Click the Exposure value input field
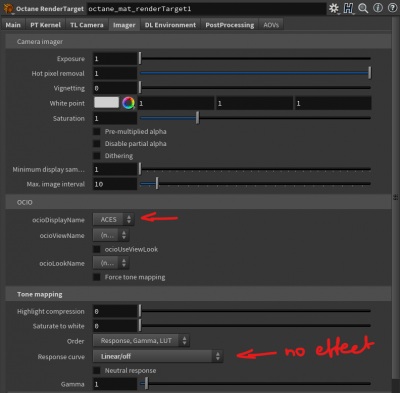The image size is (400, 393). click(x=115, y=59)
